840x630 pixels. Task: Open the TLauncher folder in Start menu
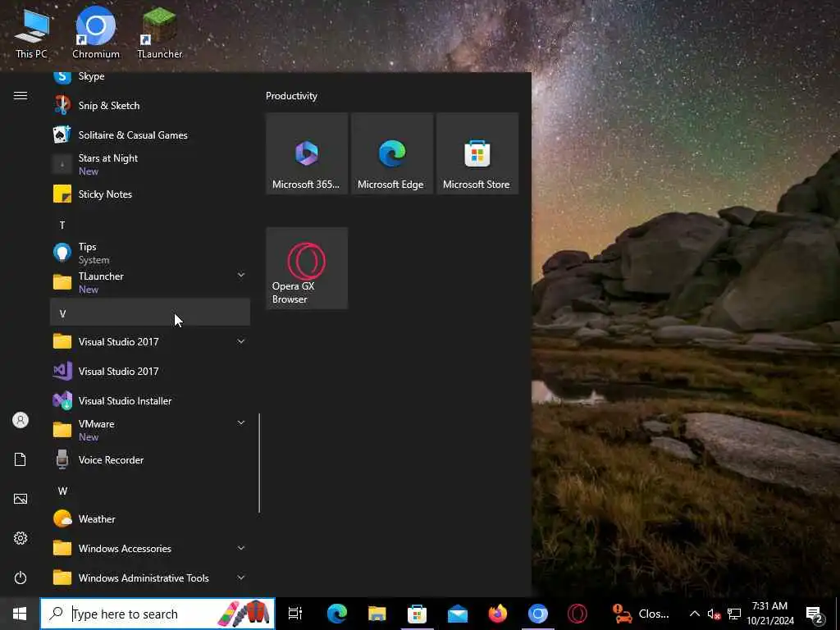tap(150, 282)
